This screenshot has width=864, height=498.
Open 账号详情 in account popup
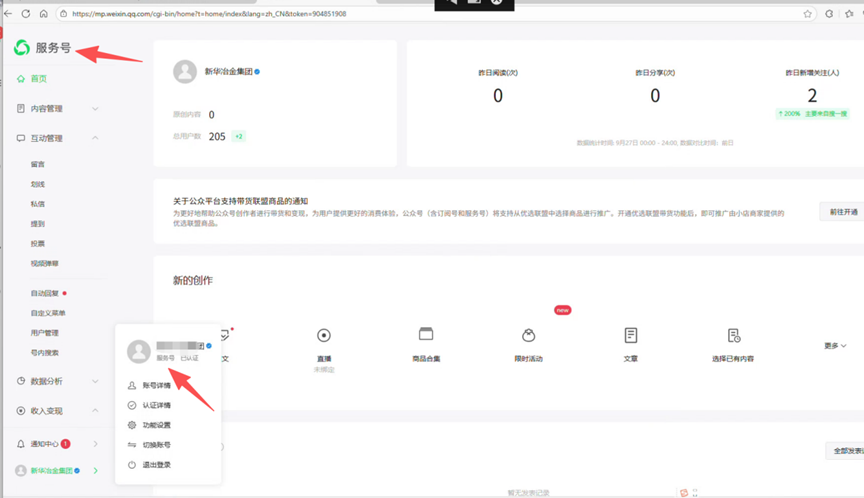click(x=156, y=386)
